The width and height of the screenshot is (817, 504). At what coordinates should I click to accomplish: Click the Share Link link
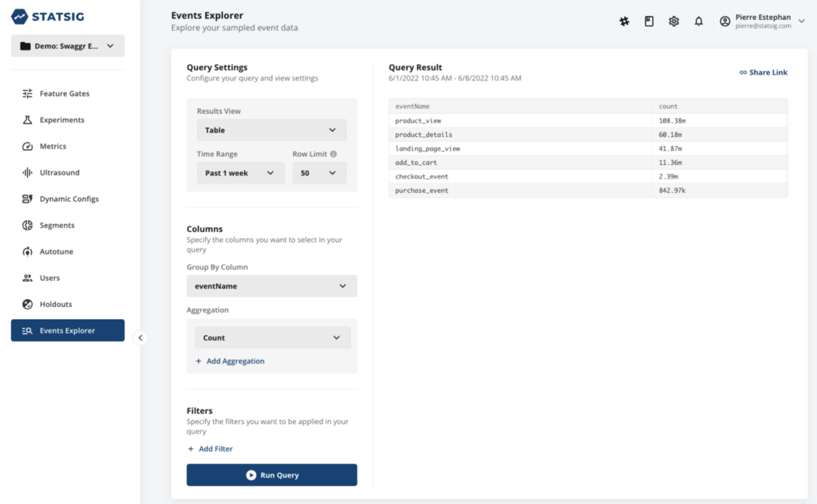click(764, 73)
